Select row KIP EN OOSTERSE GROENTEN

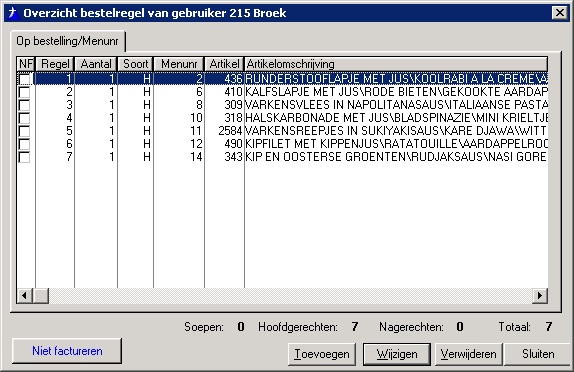(x=282, y=157)
